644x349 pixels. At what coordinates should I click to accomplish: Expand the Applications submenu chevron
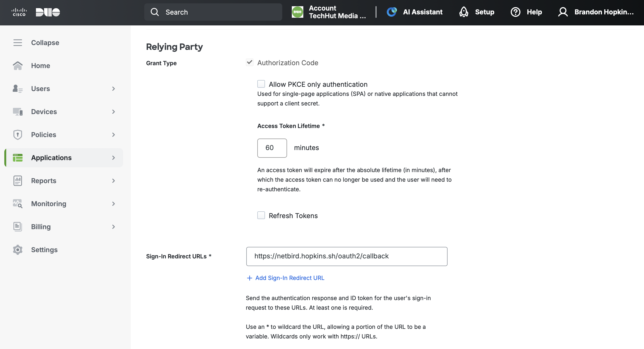pos(114,158)
